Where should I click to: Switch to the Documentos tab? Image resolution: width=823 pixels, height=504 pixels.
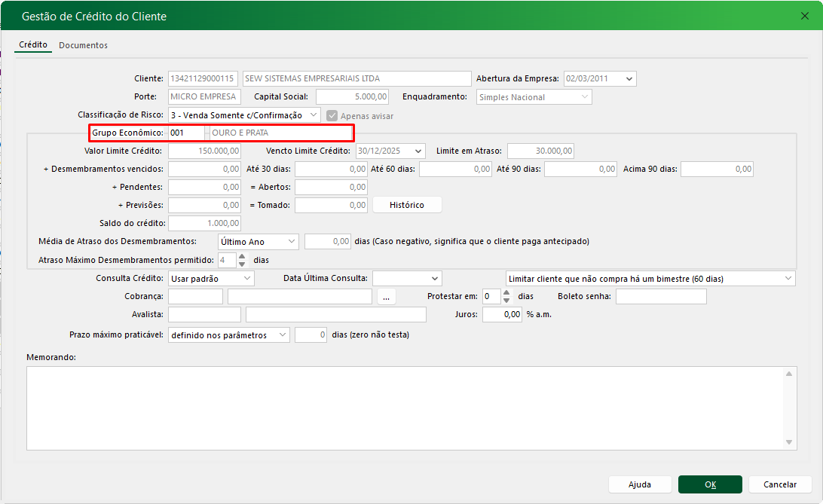tap(83, 45)
